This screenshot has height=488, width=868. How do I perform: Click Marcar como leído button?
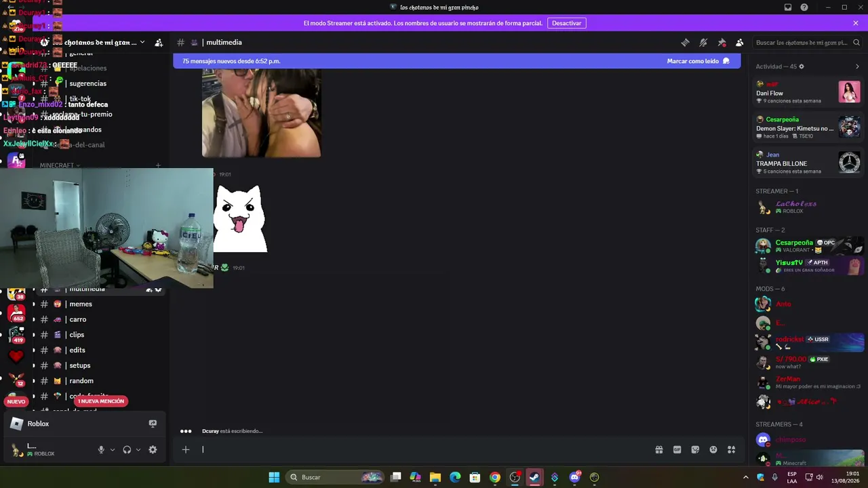(x=698, y=61)
